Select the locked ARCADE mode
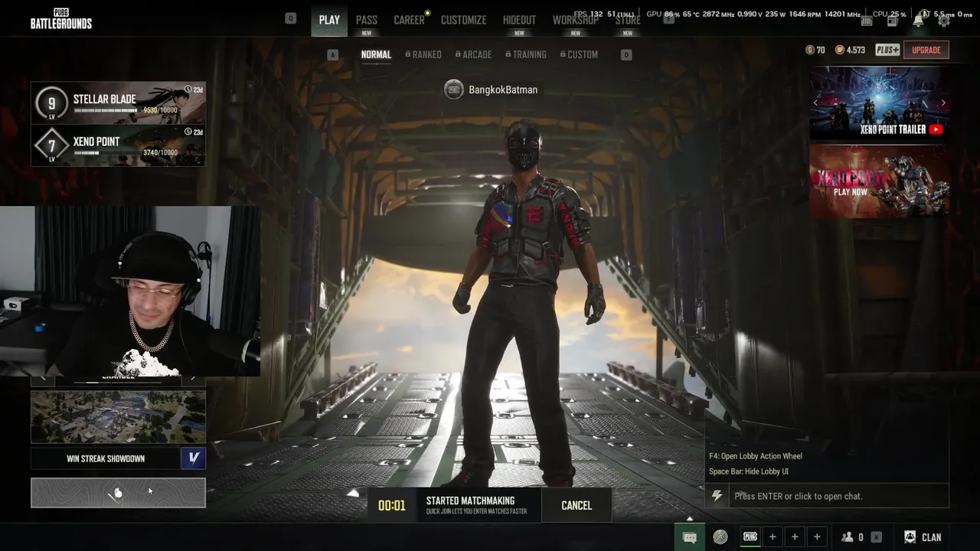 473,54
